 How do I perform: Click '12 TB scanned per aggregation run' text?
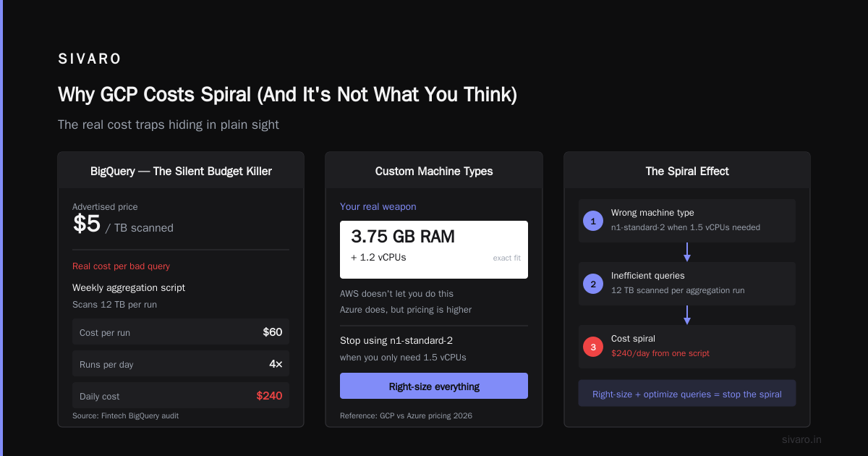[x=678, y=290]
